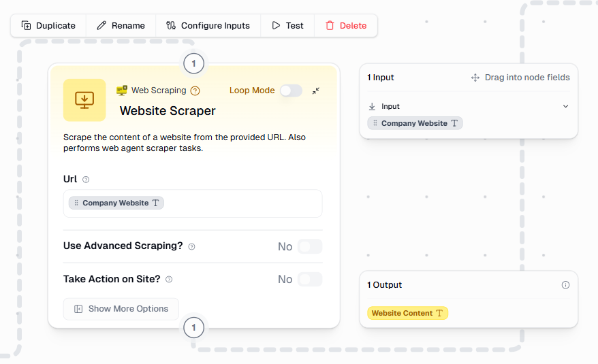Click the pencil icon beside Rename
The width and height of the screenshot is (598, 364).
click(x=101, y=26)
